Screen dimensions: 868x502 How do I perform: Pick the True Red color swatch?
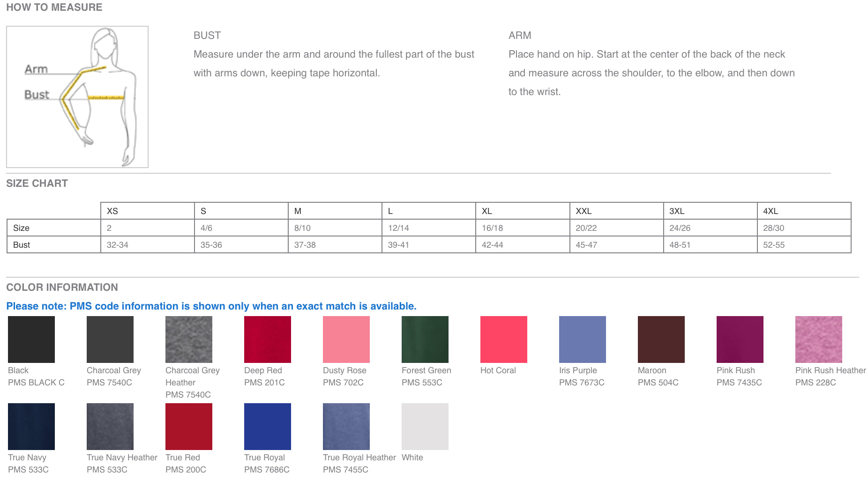(189, 427)
